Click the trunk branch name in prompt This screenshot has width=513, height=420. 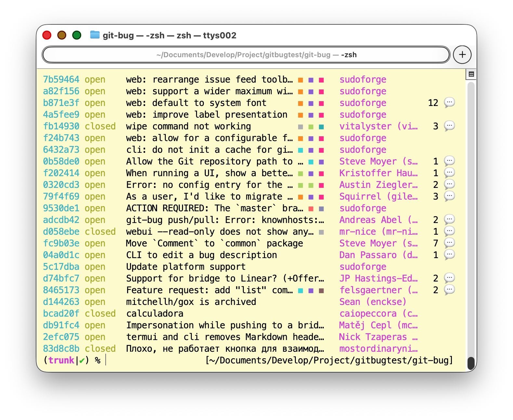[61, 361]
